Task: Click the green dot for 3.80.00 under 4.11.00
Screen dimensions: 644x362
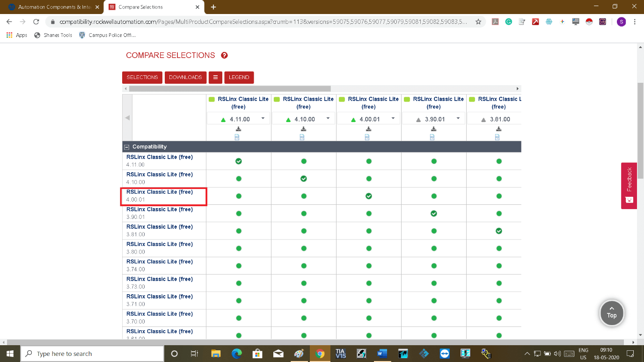Action: 239,248
